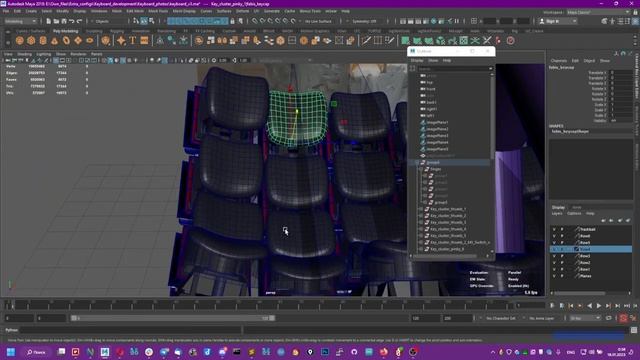Expand first Key_cluster_thumb node in Outliner
Image resolution: width=640 pixels, height=360 pixels.
tap(421, 209)
